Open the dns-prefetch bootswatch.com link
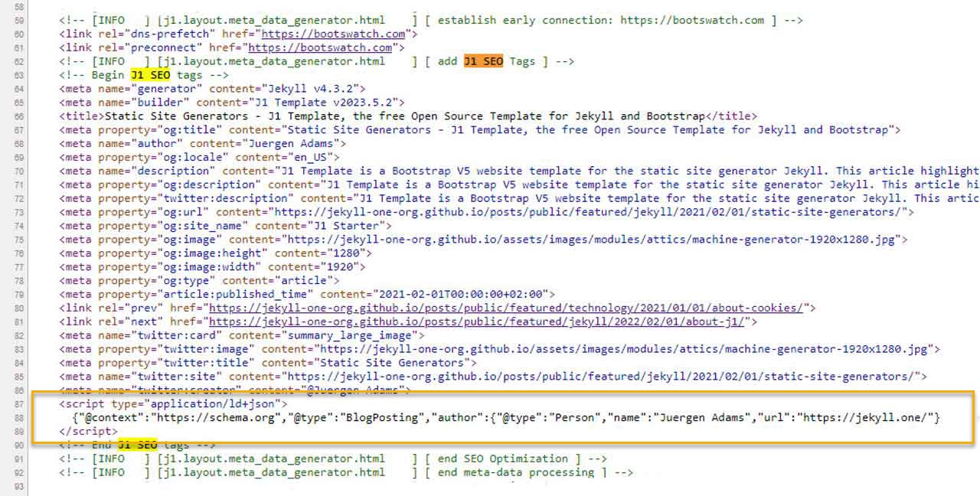 [x=333, y=34]
